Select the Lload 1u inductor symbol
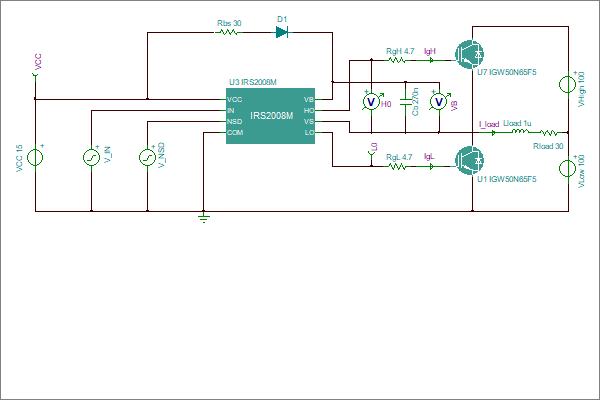600x400 pixels. (520, 132)
